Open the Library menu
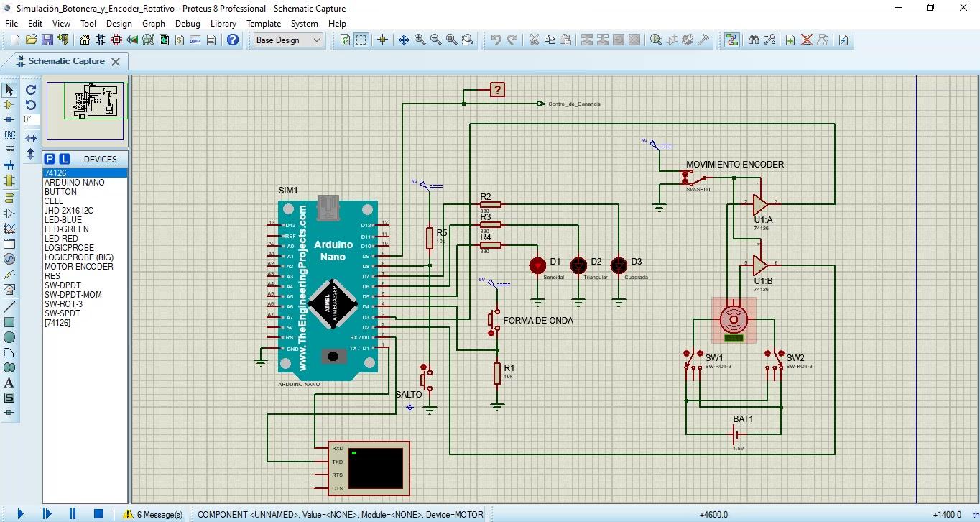 click(x=223, y=23)
